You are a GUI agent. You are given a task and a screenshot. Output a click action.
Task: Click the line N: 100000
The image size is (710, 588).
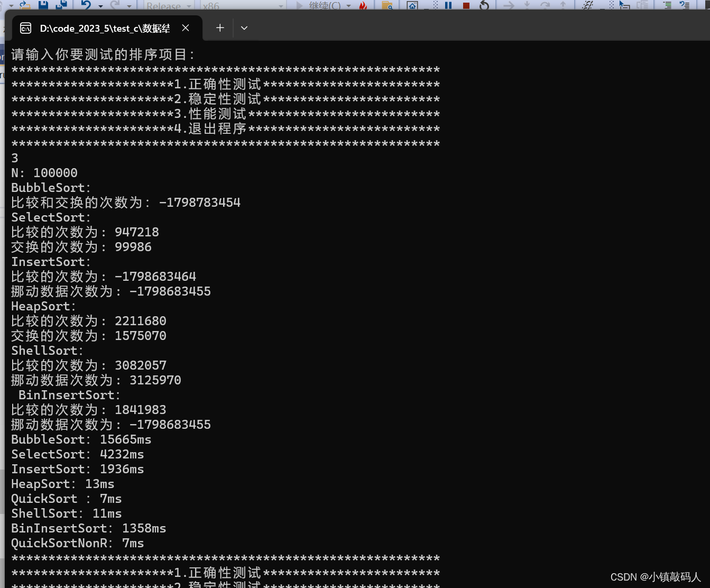point(44,173)
